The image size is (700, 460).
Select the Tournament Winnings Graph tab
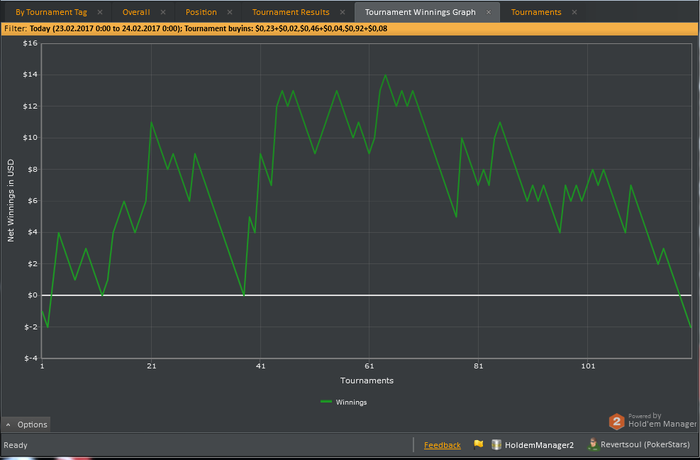point(420,12)
